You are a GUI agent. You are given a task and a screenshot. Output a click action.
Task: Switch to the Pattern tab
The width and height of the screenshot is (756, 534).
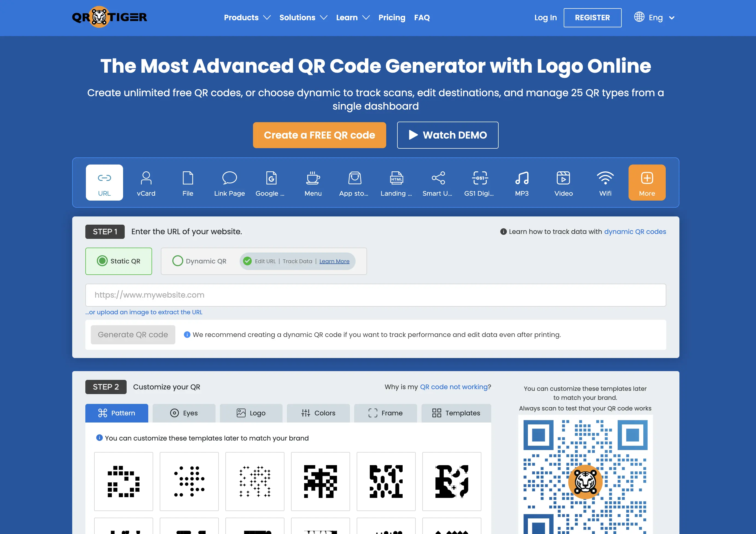(x=117, y=413)
